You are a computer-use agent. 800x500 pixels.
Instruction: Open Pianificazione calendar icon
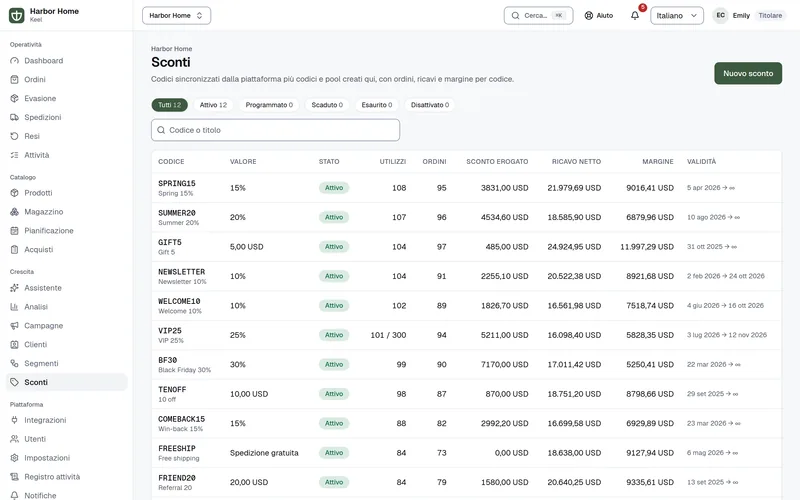14,231
